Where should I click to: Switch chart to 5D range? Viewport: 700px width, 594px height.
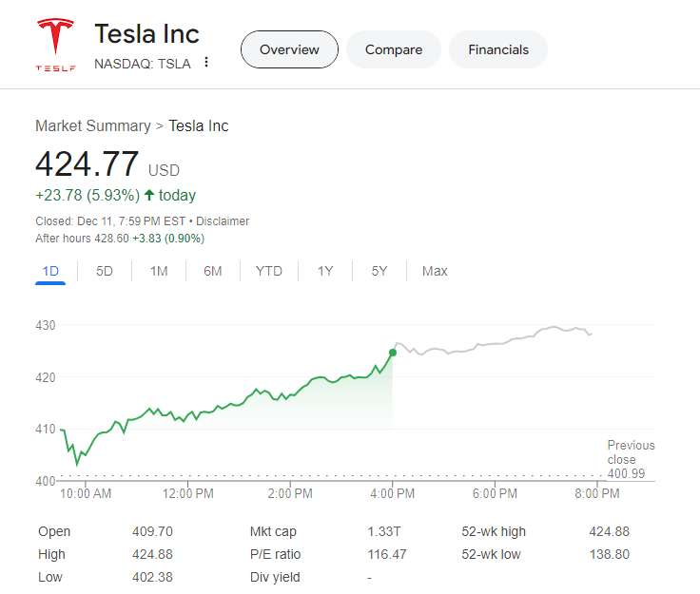pos(105,271)
